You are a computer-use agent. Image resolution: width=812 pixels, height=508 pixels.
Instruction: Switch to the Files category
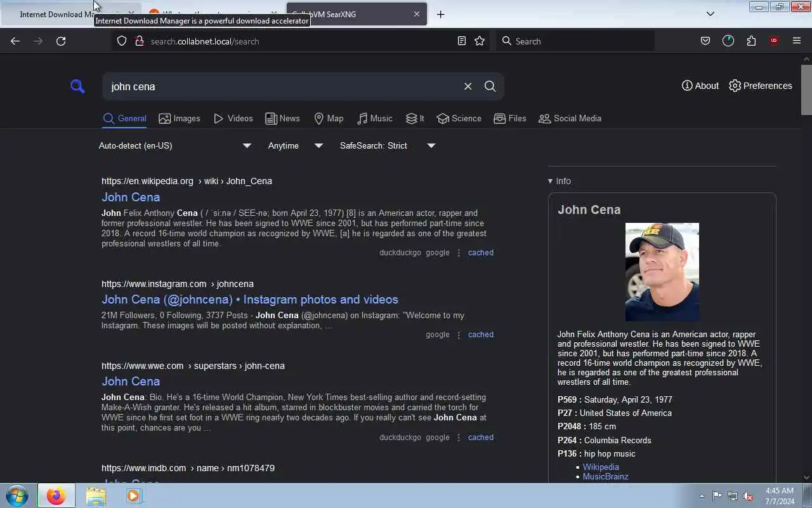[x=509, y=118]
